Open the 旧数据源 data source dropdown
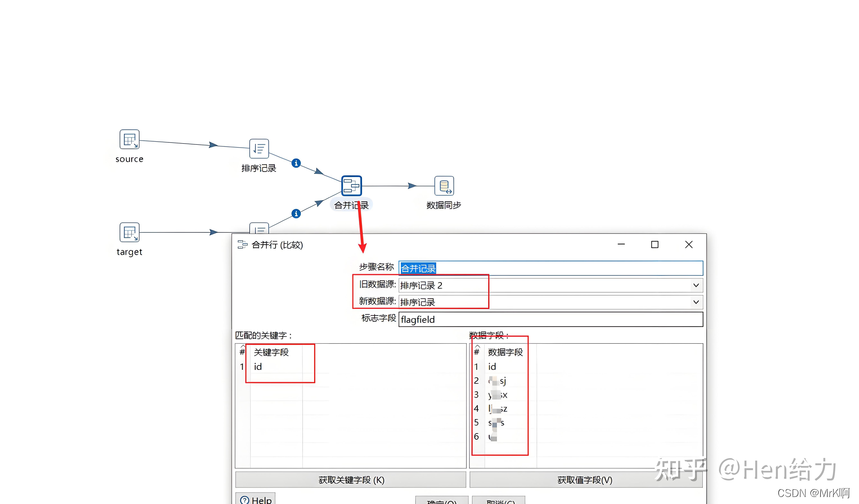The image size is (859, 504). coord(696,285)
